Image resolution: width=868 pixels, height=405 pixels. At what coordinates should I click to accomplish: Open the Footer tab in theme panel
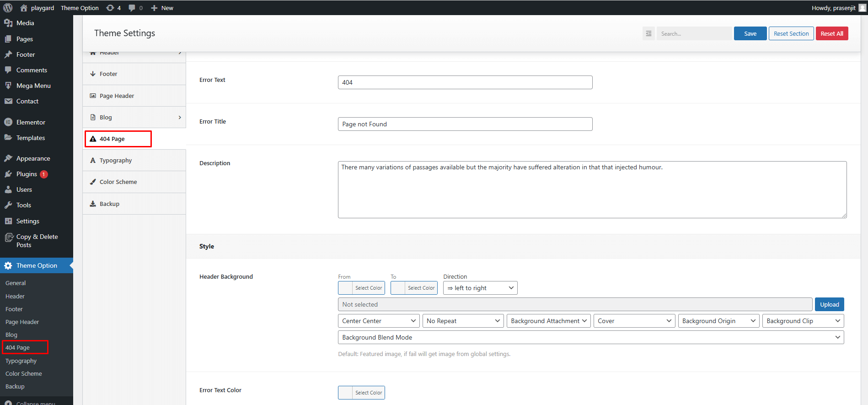[134, 74]
